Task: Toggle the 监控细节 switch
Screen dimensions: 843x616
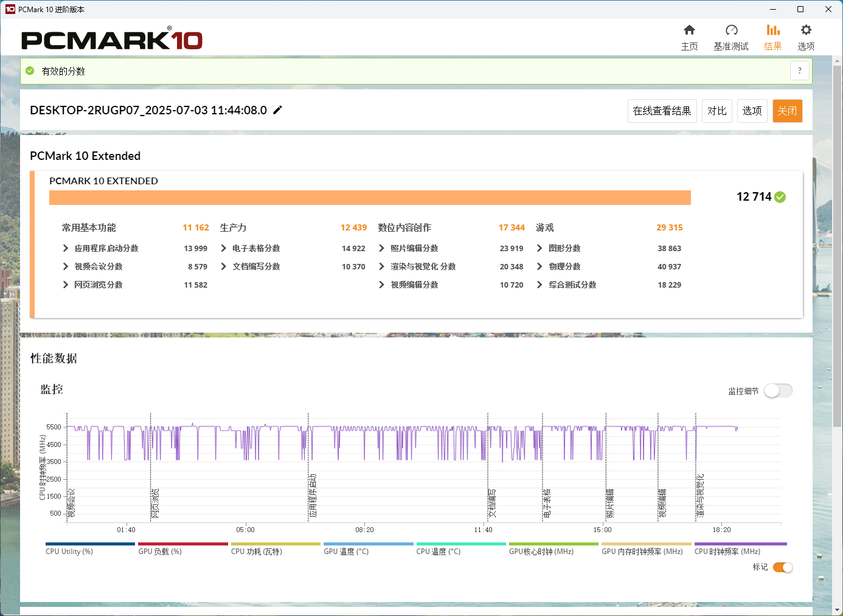Action: (779, 390)
